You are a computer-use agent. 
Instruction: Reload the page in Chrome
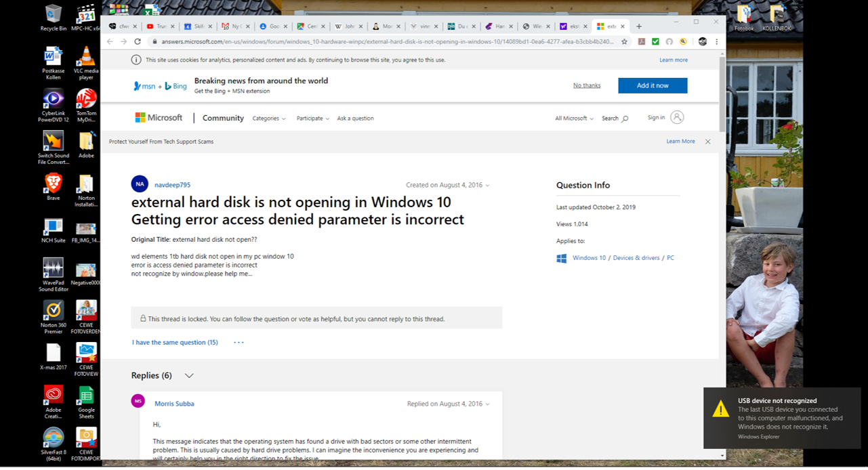coord(138,41)
